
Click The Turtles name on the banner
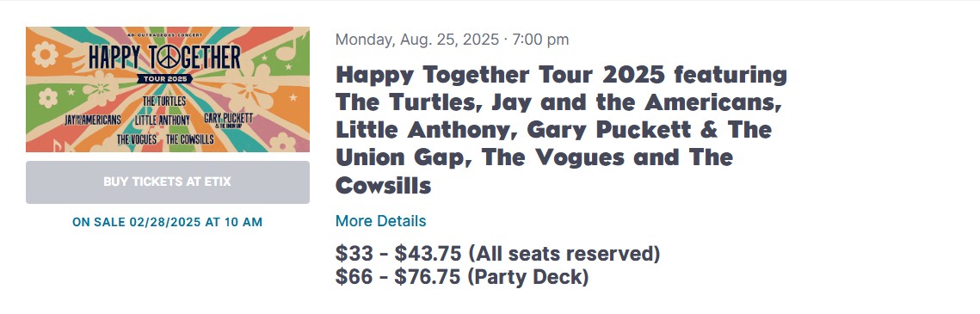point(164,102)
